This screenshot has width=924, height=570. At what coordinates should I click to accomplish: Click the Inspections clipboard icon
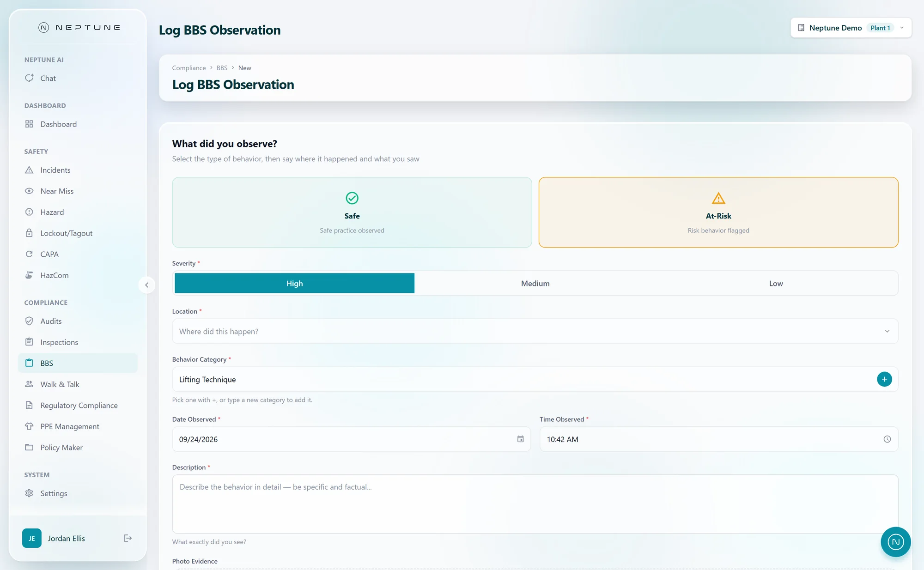pyautogui.click(x=29, y=342)
